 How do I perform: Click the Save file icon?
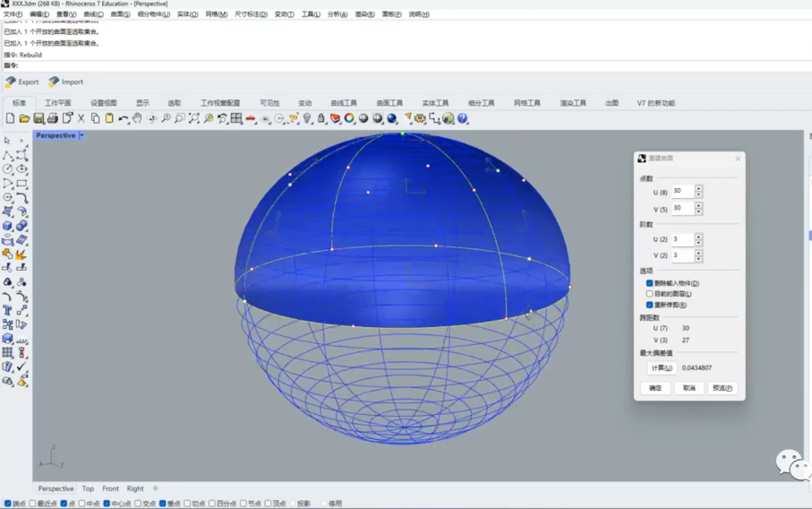pyautogui.click(x=38, y=118)
